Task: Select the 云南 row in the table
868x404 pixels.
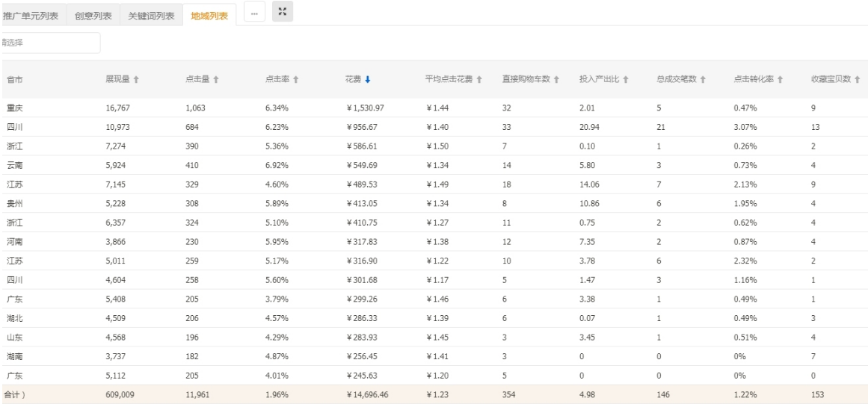Action: pos(434,165)
